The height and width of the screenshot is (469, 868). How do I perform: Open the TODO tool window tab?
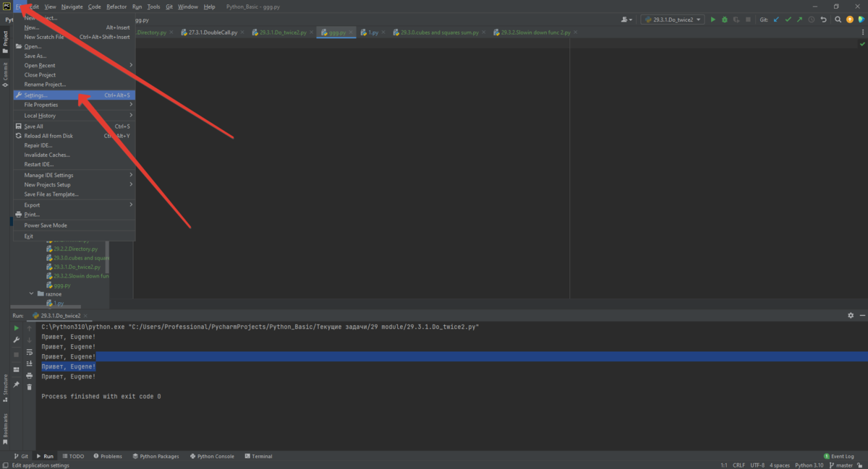(74, 457)
